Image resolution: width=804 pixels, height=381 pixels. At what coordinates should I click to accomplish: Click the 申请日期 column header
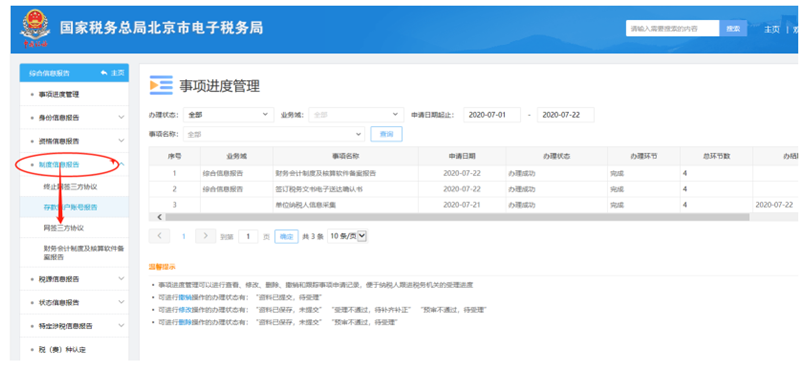[x=462, y=156]
